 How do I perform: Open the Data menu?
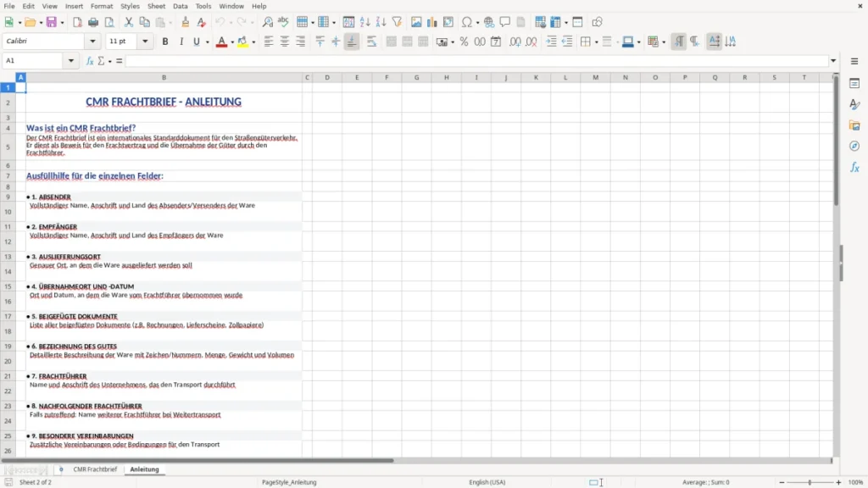[180, 6]
